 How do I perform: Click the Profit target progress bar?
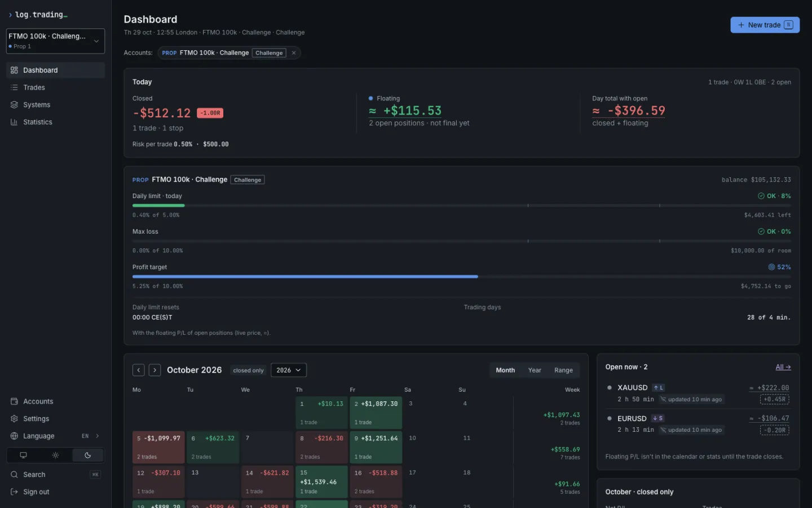tap(461, 277)
